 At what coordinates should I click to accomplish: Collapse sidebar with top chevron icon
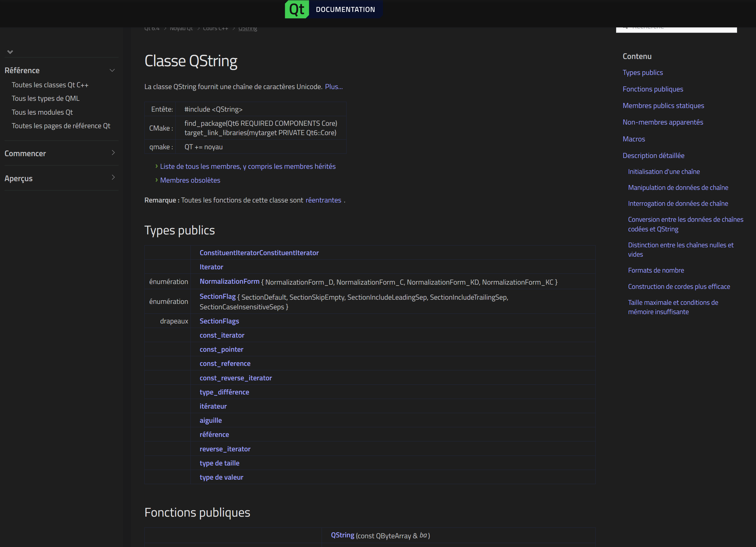pyautogui.click(x=10, y=52)
